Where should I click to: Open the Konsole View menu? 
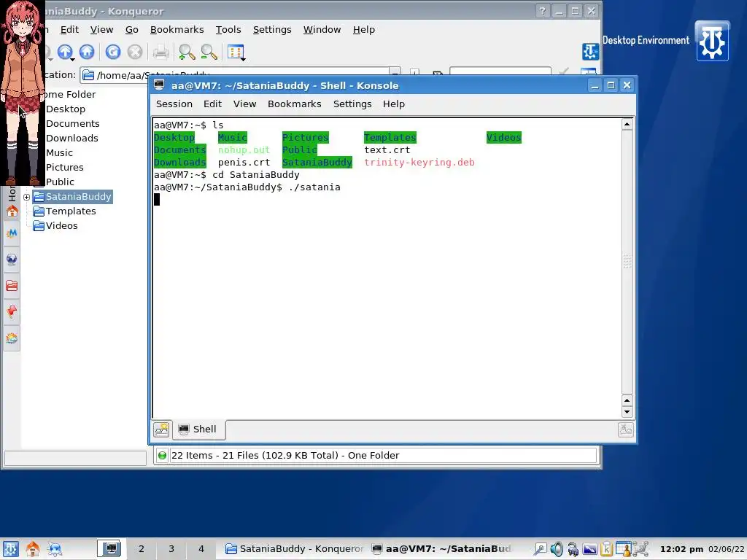click(245, 104)
